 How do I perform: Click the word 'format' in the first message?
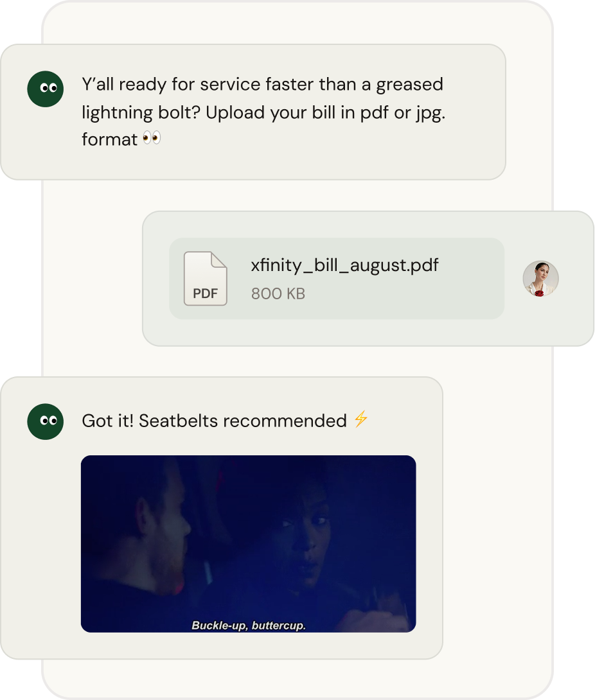click(x=109, y=139)
